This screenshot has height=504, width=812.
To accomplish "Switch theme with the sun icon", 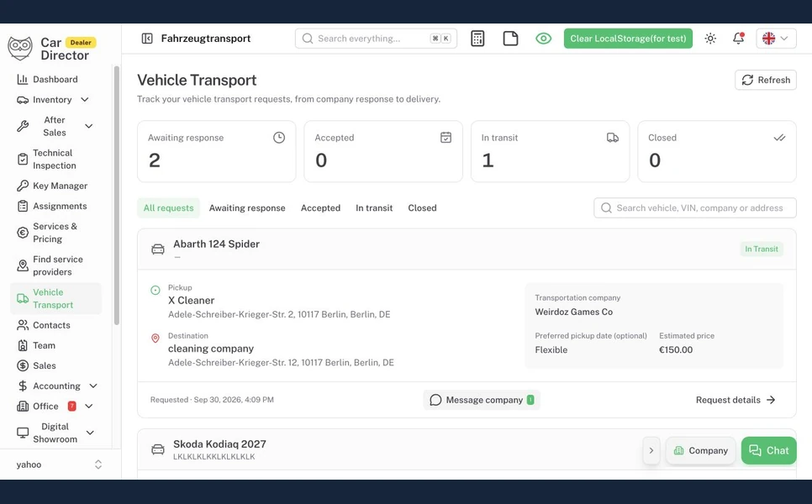I will click(x=710, y=39).
